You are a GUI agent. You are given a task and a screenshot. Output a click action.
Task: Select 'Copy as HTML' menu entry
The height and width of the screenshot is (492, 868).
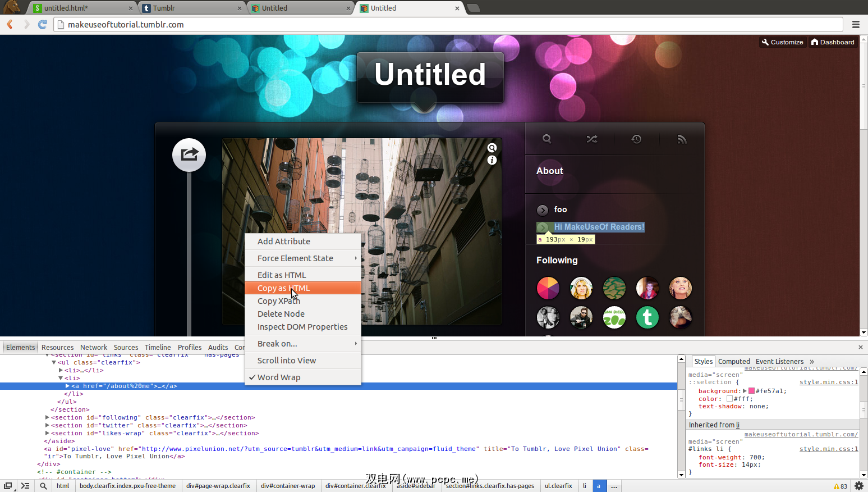[x=303, y=288]
